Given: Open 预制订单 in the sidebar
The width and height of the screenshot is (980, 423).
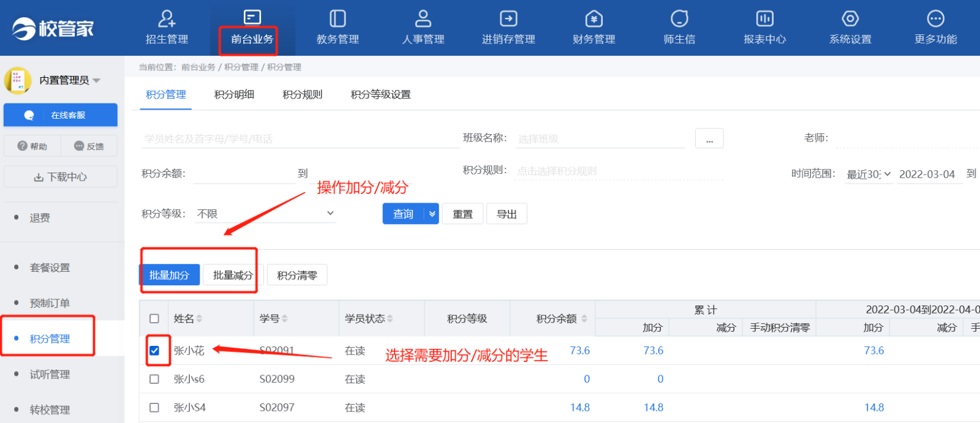Looking at the screenshot, I should (x=50, y=303).
